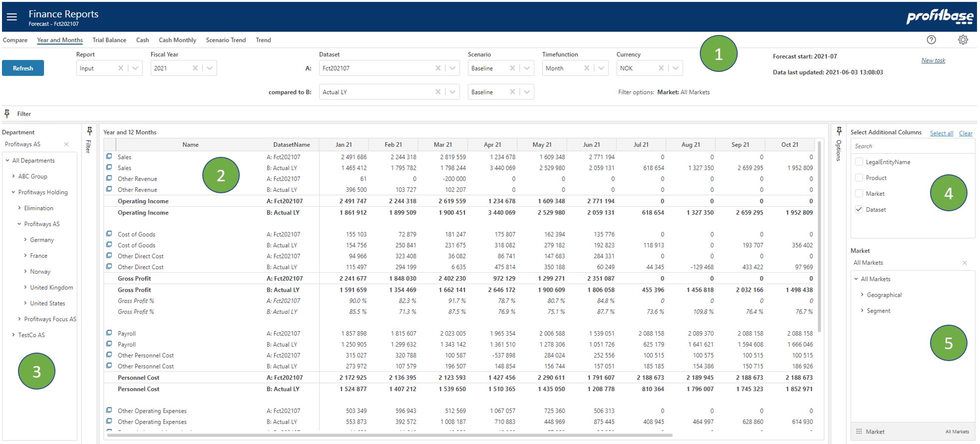Click the Refresh button
This screenshot has height=444, width=980.
pos(23,68)
